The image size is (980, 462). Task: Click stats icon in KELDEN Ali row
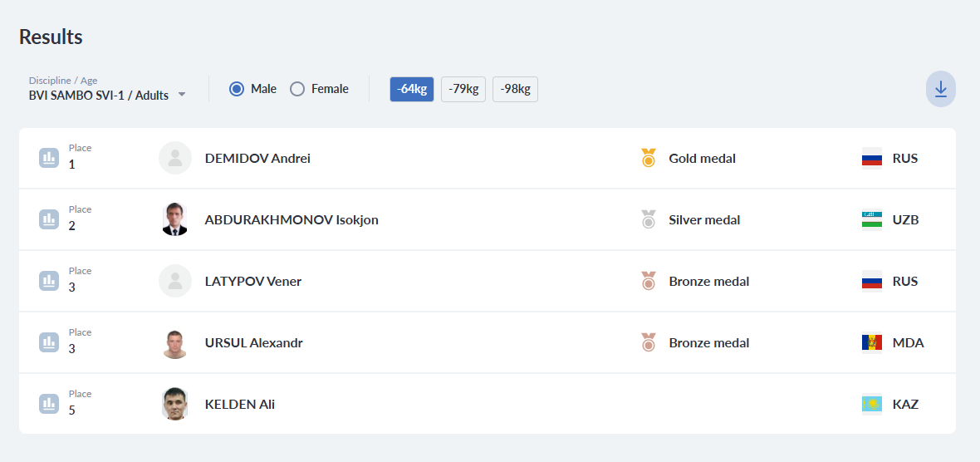[x=49, y=404]
